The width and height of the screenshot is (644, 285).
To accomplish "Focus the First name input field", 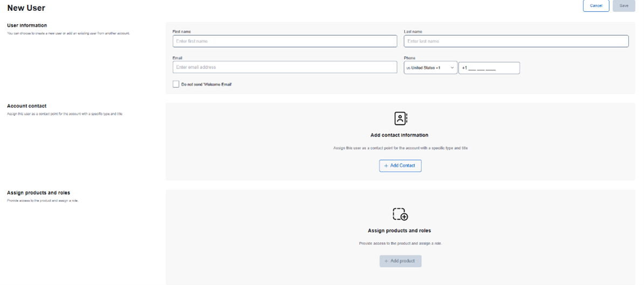I will pyautogui.click(x=285, y=41).
